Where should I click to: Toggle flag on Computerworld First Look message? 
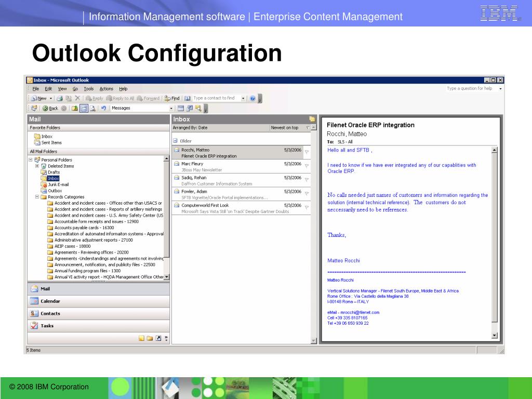307,207
